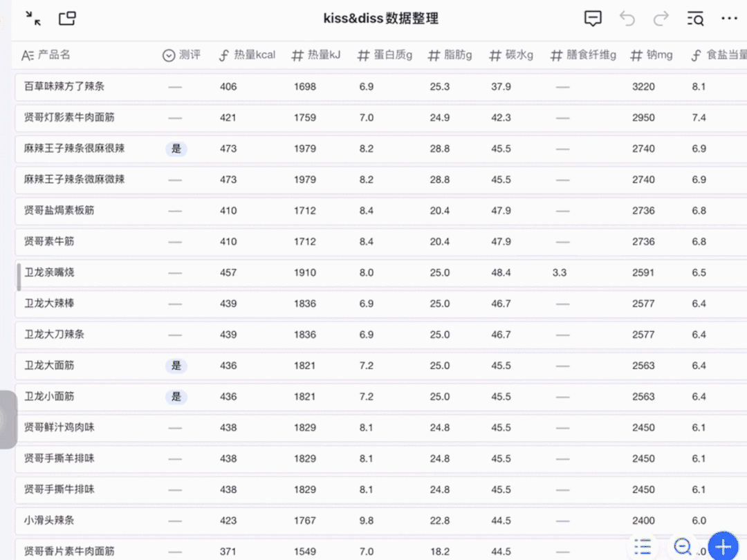Toggle the 是 tag for 麻辣王子辣条很麻很辣
Screen dimensions: 747x560
[x=176, y=149]
